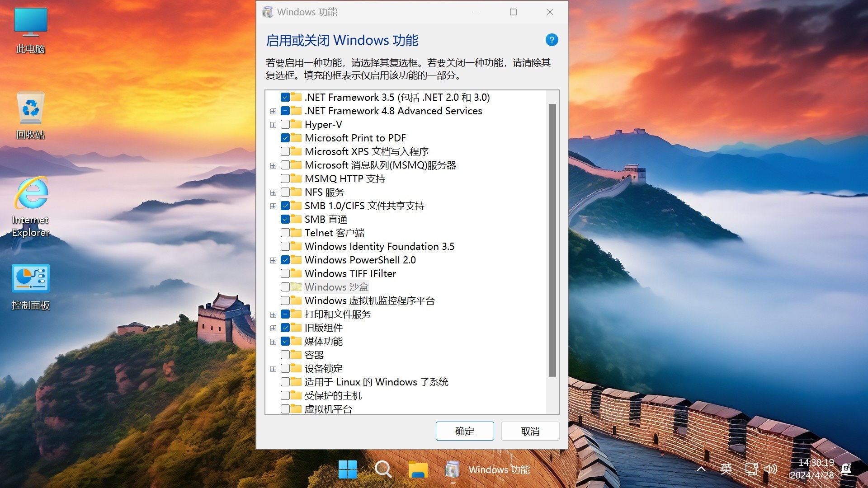Screen dimensions: 868x488
Task: Click the volume icon in the system tray
Action: point(771,469)
